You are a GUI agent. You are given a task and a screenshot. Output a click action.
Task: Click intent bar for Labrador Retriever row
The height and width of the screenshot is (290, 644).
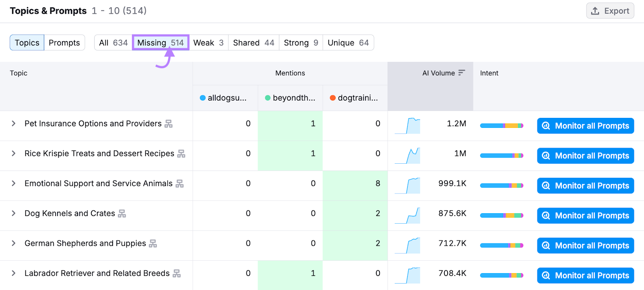tap(502, 276)
